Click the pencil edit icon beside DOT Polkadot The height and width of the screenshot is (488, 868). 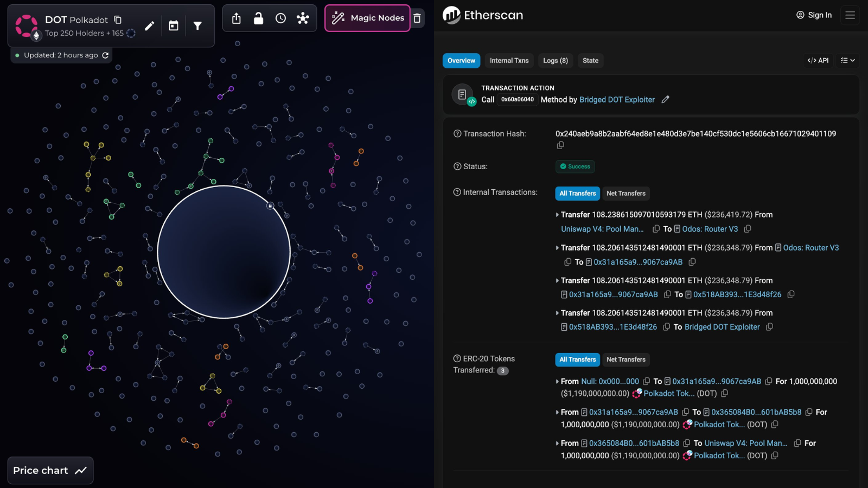[x=150, y=25]
